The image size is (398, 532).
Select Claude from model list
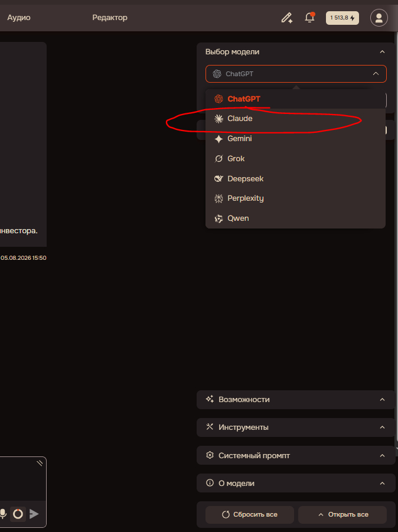pos(295,119)
